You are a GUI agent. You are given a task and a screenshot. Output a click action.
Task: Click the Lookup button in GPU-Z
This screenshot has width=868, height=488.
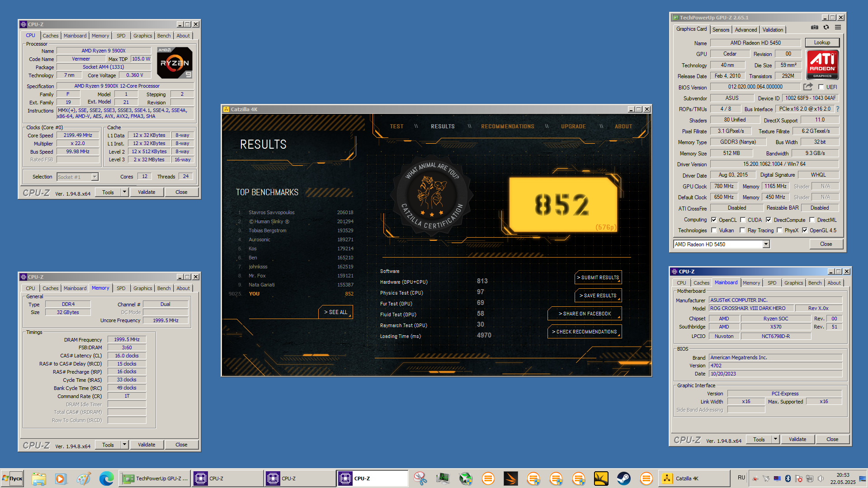822,42
